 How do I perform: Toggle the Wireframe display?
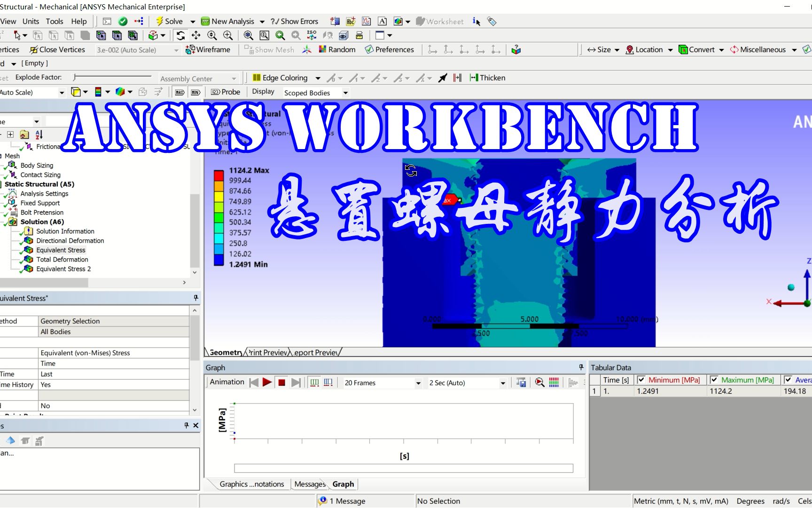tap(208, 49)
